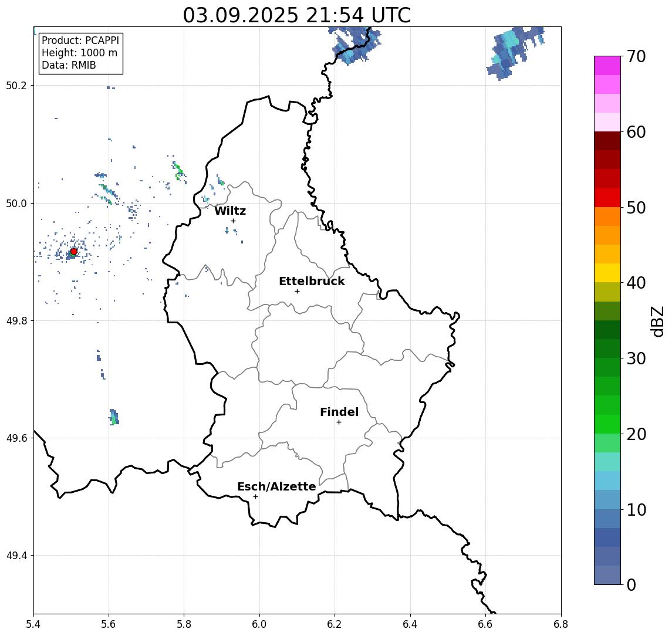Click the 40 label on the colorbar
This screenshot has width=672, height=636.
(636, 283)
